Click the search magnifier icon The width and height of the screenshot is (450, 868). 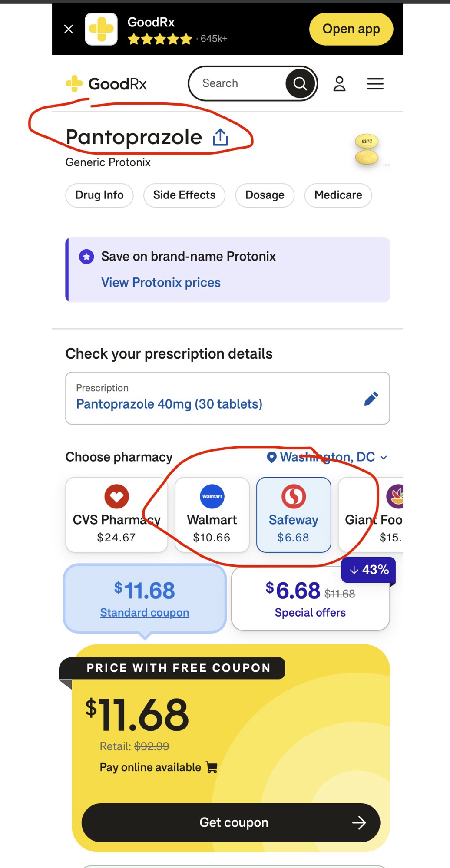(x=300, y=83)
